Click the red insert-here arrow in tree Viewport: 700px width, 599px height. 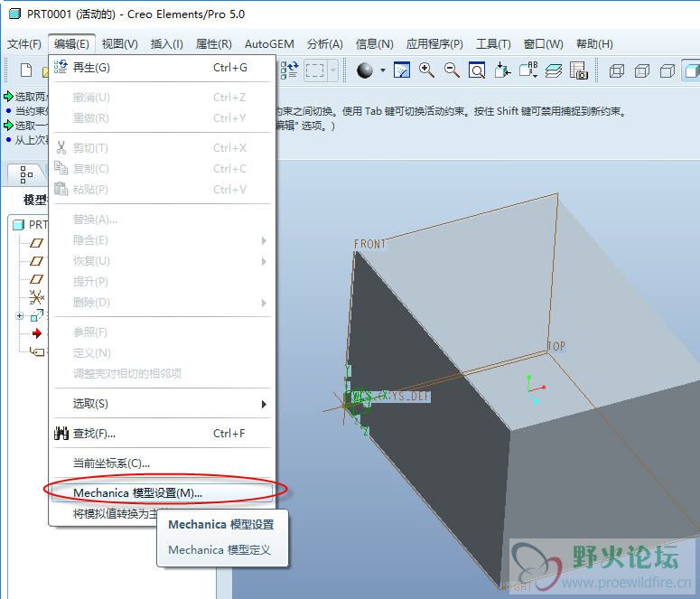coord(37,333)
